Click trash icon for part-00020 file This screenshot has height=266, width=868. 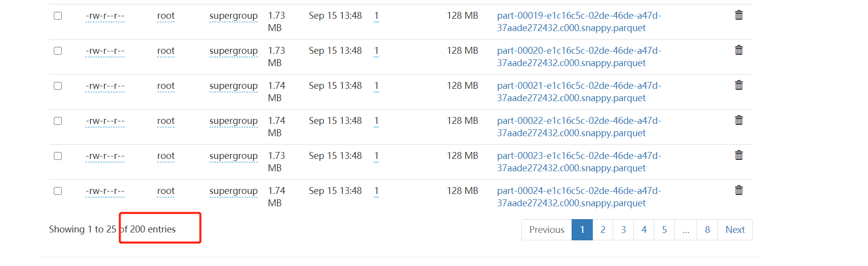point(739,50)
